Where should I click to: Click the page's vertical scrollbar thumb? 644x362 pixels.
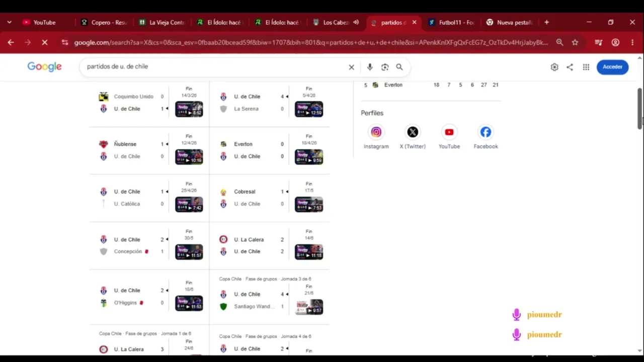point(640,108)
